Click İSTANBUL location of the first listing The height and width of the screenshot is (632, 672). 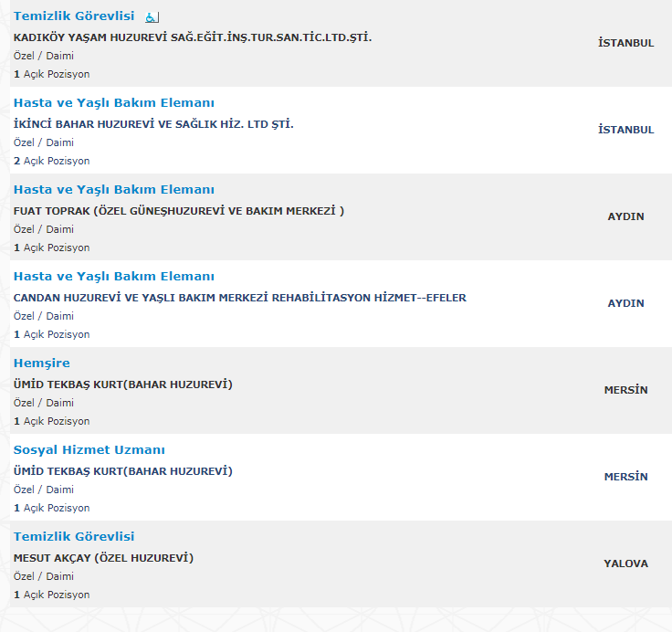625,43
